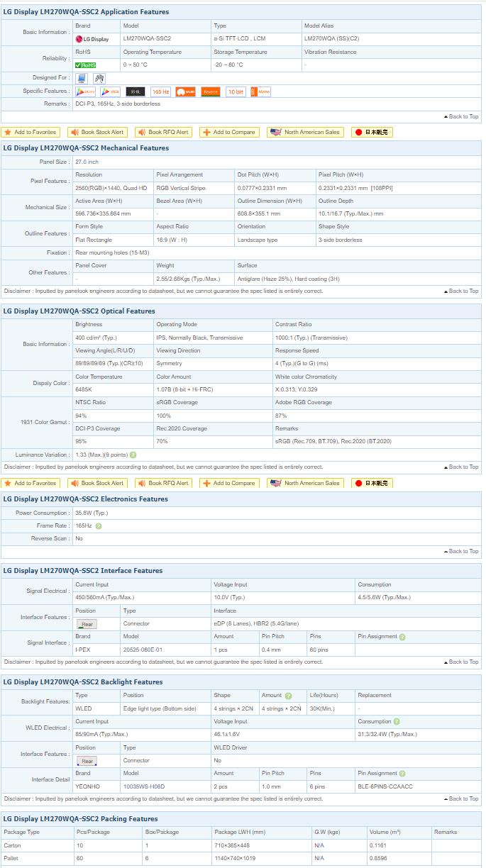
Task: Click the 165 Hz feature icon
Action: 160,91
